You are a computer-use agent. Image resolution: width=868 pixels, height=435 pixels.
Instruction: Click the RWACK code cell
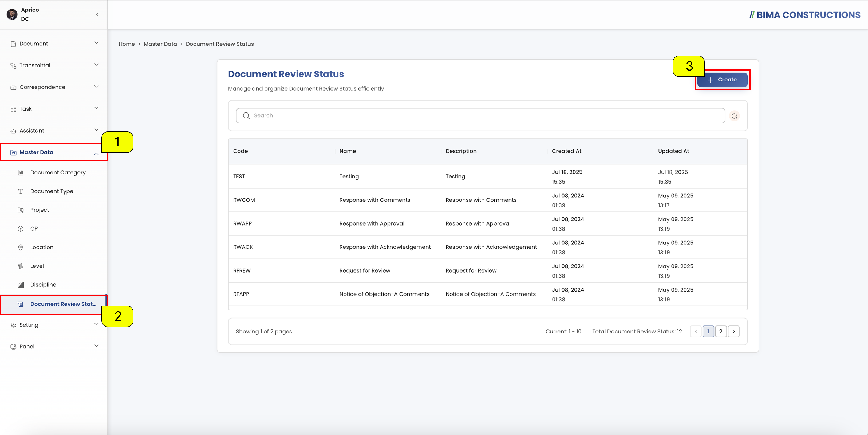point(243,247)
